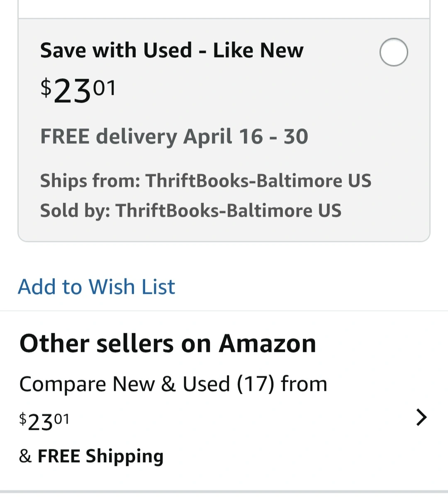448x497 pixels.
Task: Click the Ships from label
Action: point(90,181)
